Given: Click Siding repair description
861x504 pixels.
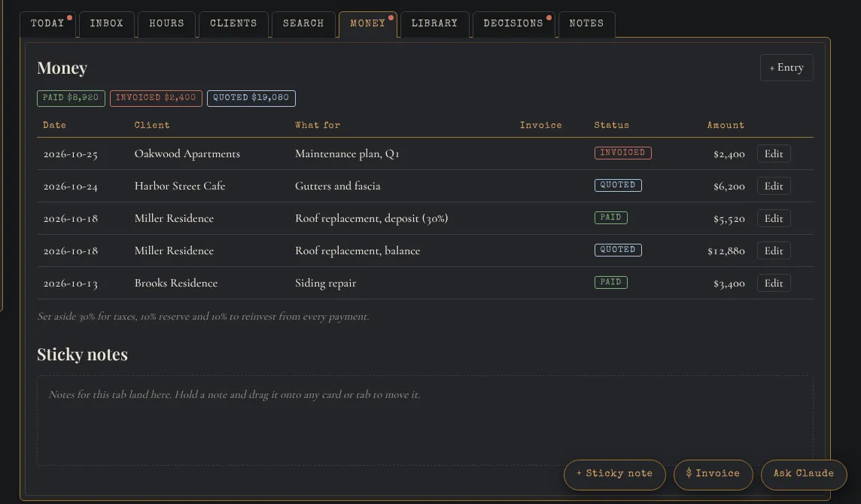Looking at the screenshot, I should coord(326,284).
